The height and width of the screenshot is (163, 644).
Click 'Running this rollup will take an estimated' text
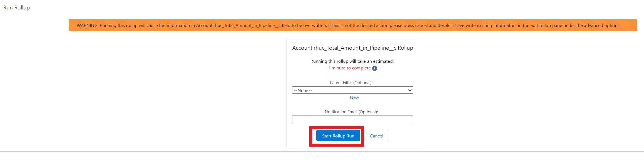point(352,61)
